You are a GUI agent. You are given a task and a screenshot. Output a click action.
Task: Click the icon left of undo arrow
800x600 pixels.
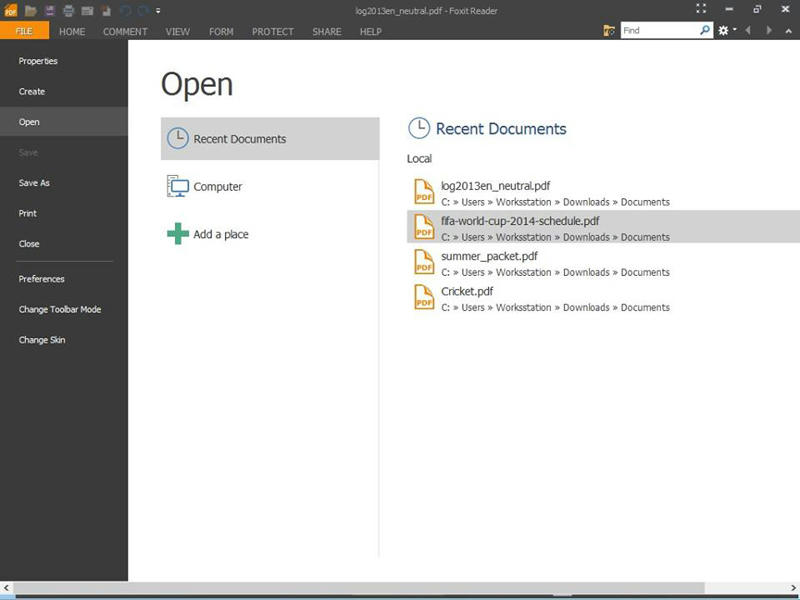click(106, 10)
